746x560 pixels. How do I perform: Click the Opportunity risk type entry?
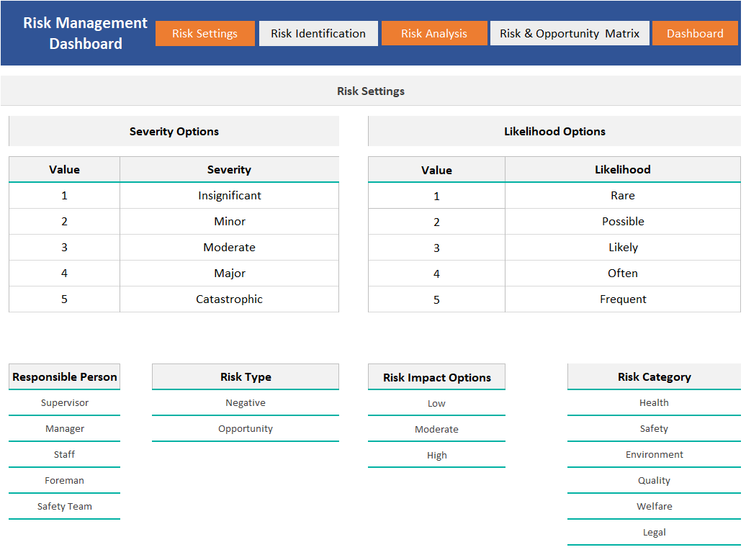246,428
